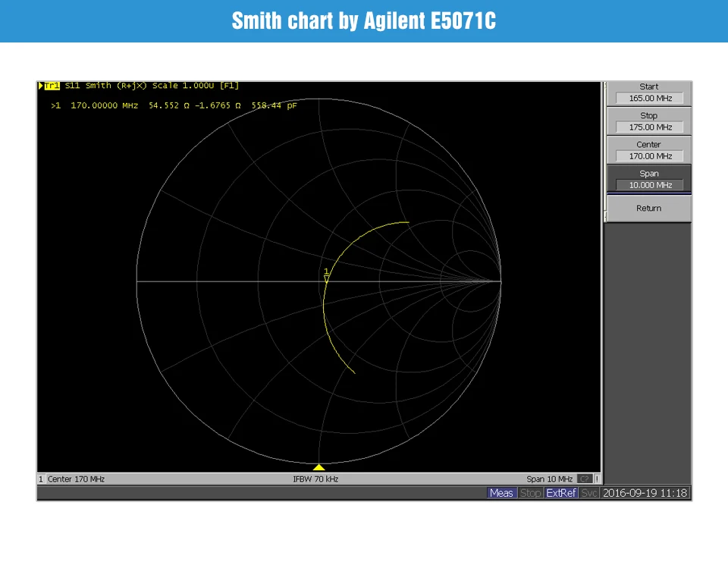Click the Start frequency softkey

coord(648,93)
